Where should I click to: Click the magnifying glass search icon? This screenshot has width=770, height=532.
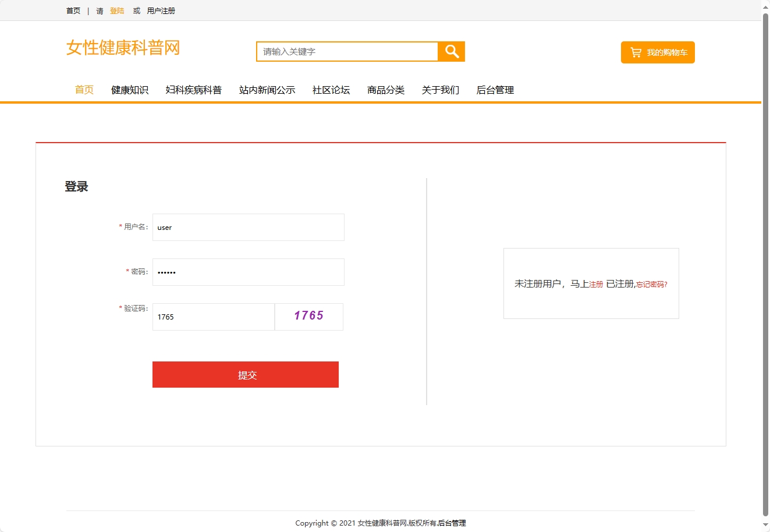451,51
